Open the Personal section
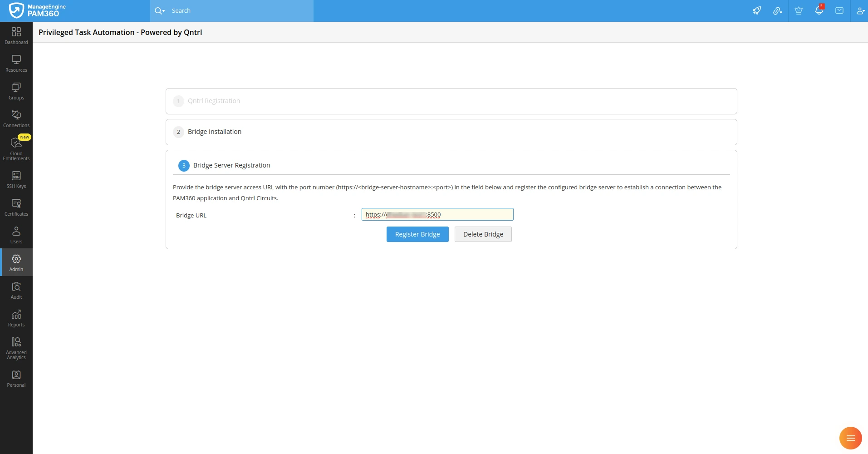Image resolution: width=868 pixels, height=454 pixels. [16, 377]
